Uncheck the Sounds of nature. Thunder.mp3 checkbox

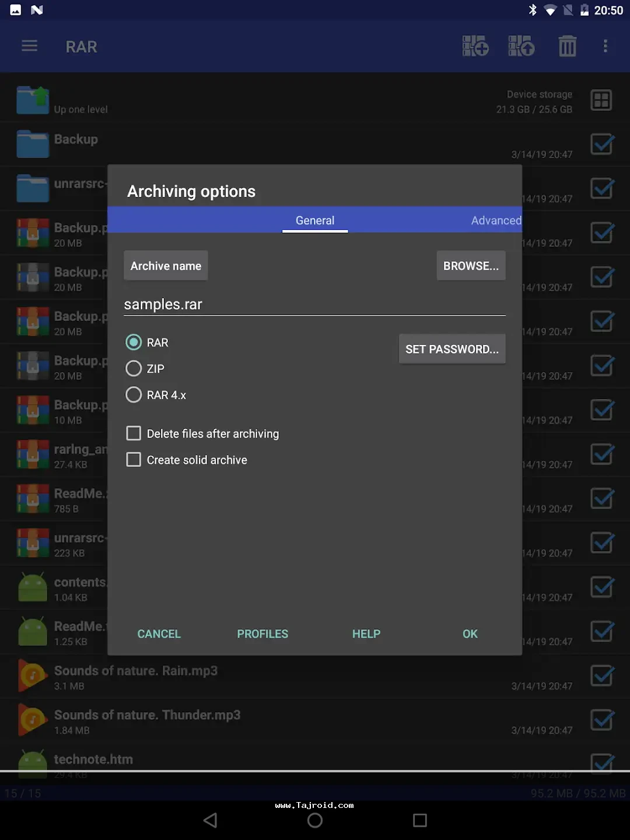point(601,720)
